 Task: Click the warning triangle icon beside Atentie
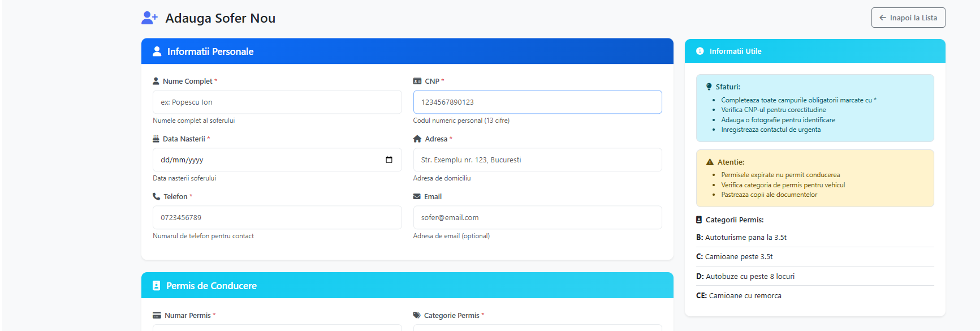tap(710, 162)
